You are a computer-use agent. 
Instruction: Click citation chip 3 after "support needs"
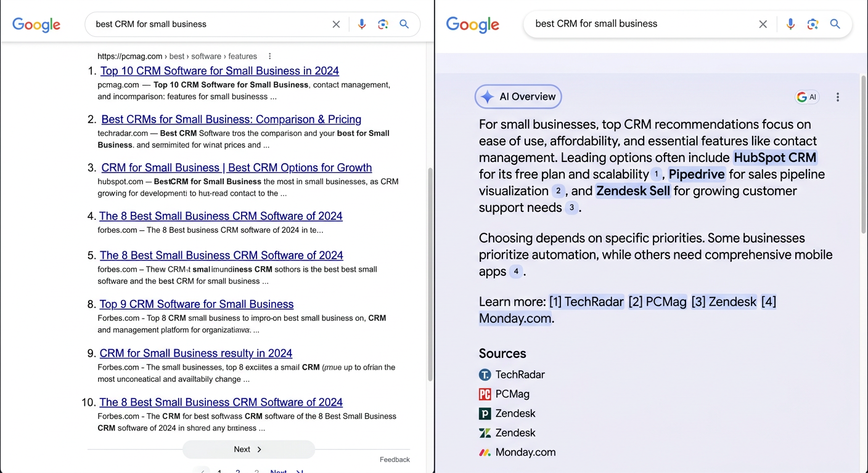pyautogui.click(x=571, y=208)
